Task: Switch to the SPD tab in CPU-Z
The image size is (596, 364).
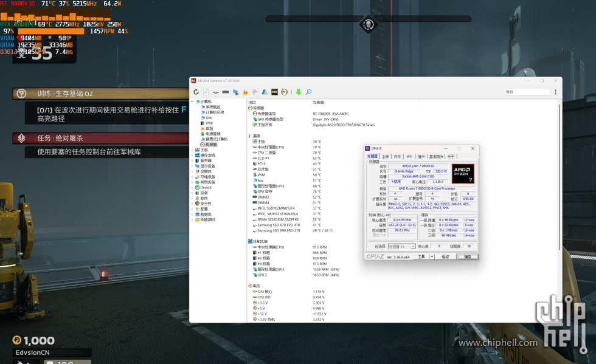Action: point(409,157)
